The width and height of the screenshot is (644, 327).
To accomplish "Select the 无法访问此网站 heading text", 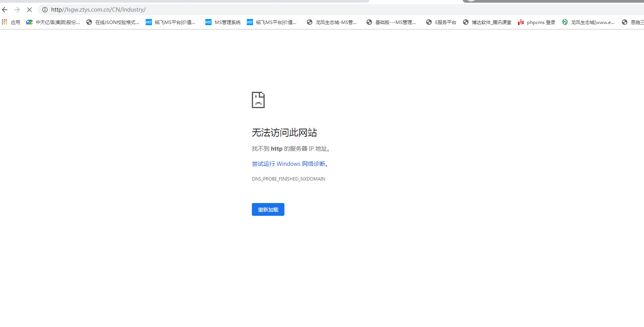I will 284,133.
